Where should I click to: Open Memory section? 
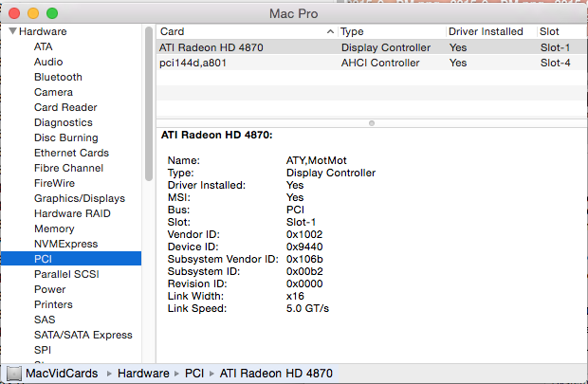point(54,229)
